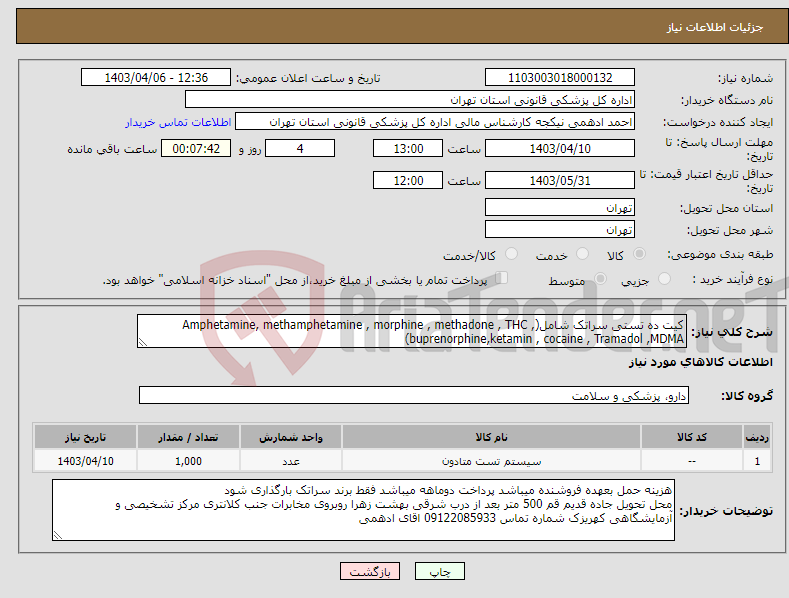789x598 pixels.
Task: Select the کالا radio button
Action: [640, 254]
